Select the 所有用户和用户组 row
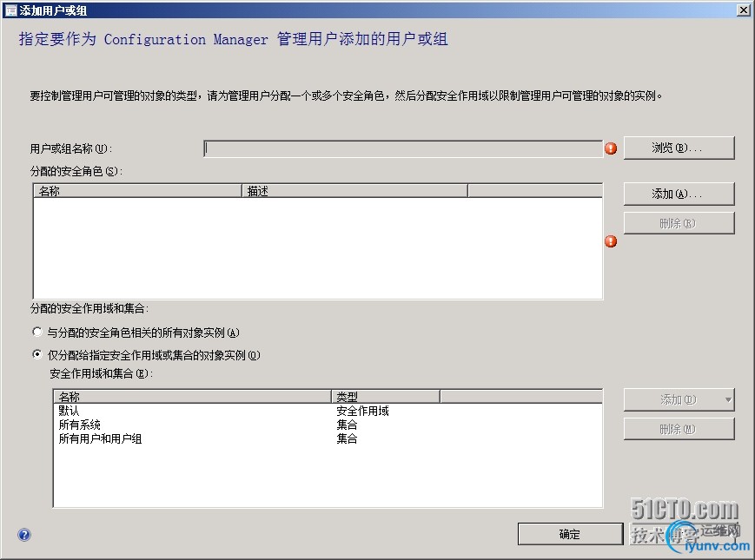Viewport: 755px width, 560px height. pos(328,438)
